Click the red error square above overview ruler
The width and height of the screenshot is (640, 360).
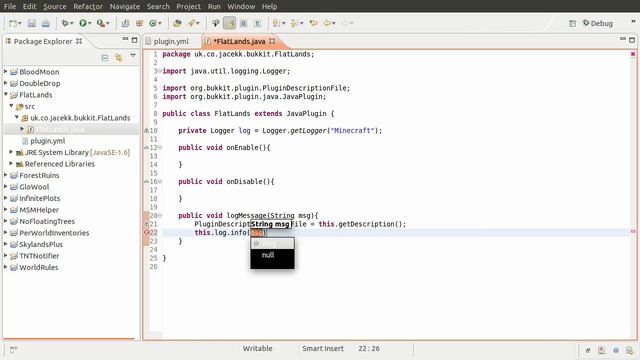[x=633, y=54]
